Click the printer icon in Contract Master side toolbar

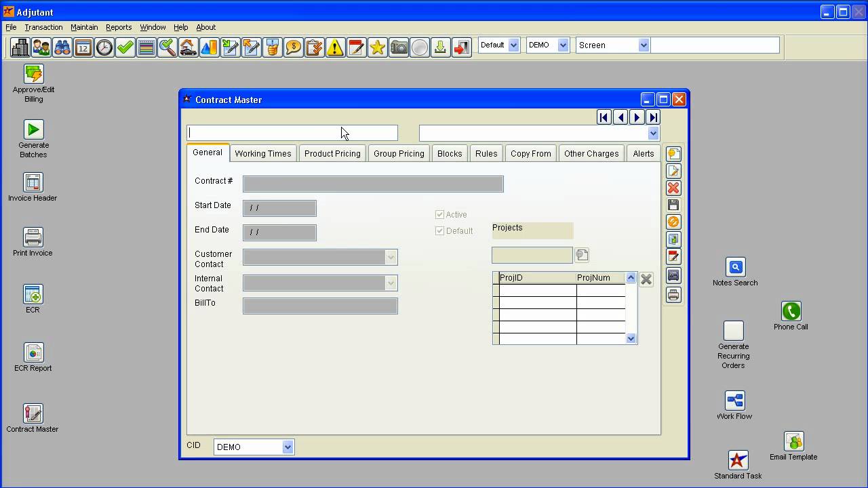click(673, 295)
